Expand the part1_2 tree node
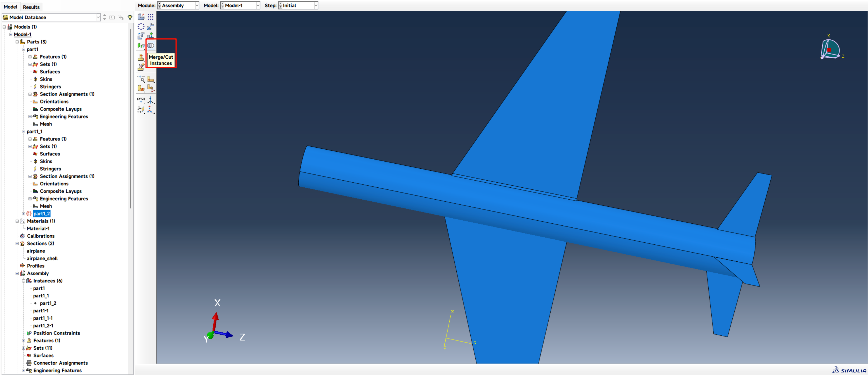 pyautogui.click(x=24, y=214)
